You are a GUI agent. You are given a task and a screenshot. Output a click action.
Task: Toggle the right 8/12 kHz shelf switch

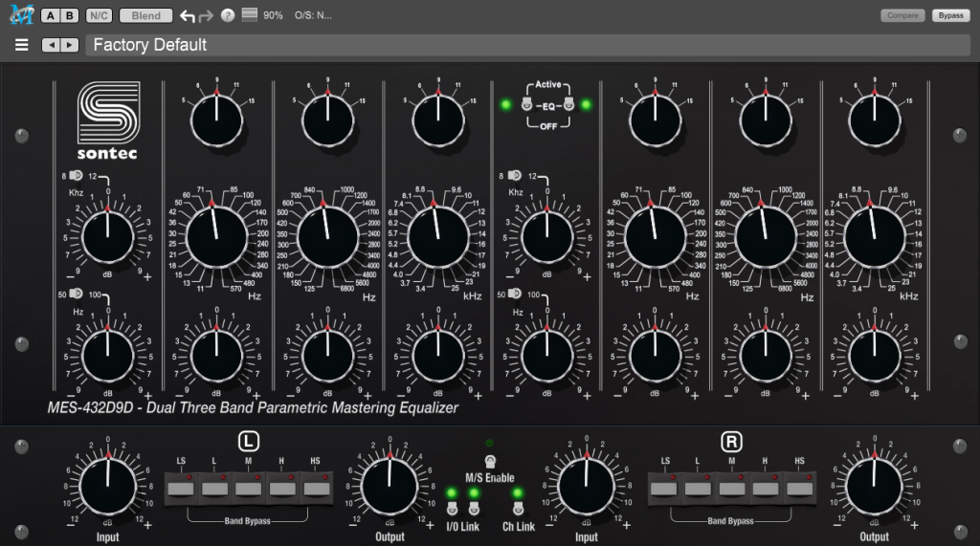click(x=515, y=176)
